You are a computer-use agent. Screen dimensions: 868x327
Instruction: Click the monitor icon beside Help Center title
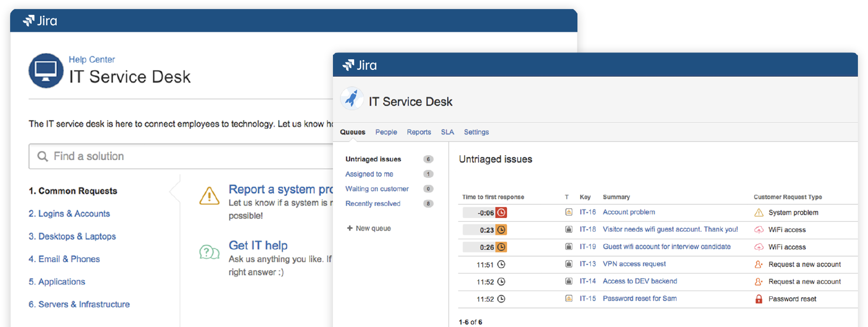pyautogui.click(x=46, y=70)
